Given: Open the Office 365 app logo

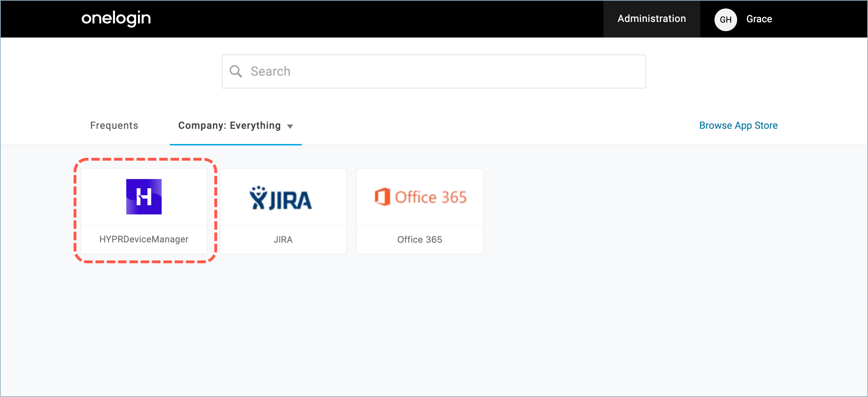Looking at the screenshot, I should click(421, 197).
